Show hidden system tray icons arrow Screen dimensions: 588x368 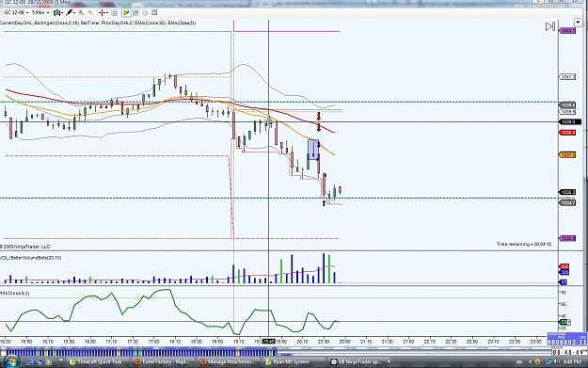(x=530, y=361)
